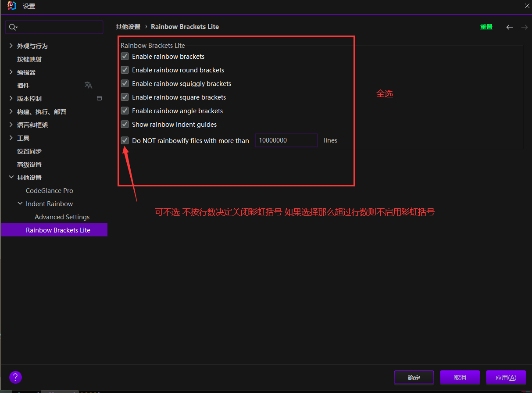Expand the 版本控制 tree node

[11, 98]
